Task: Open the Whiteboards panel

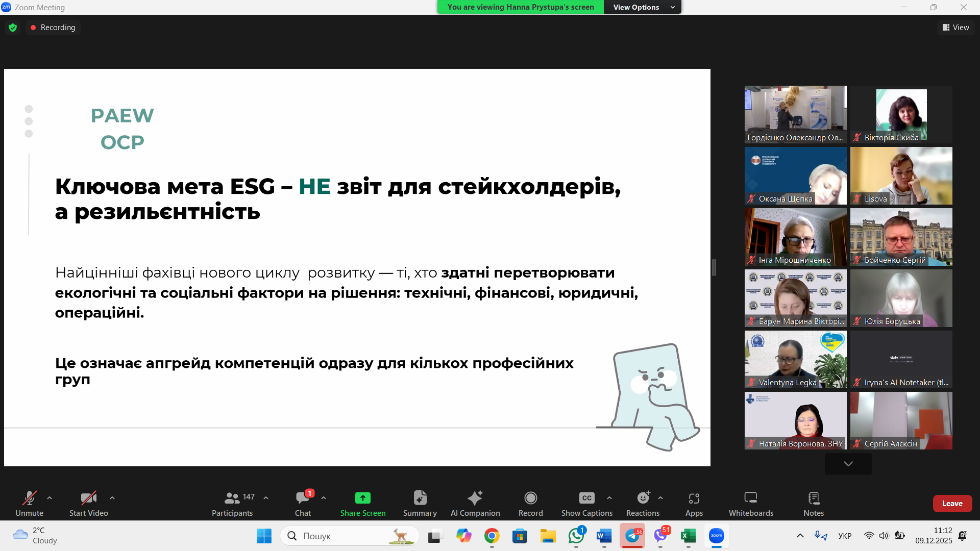Action: pyautogui.click(x=750, y=503)
